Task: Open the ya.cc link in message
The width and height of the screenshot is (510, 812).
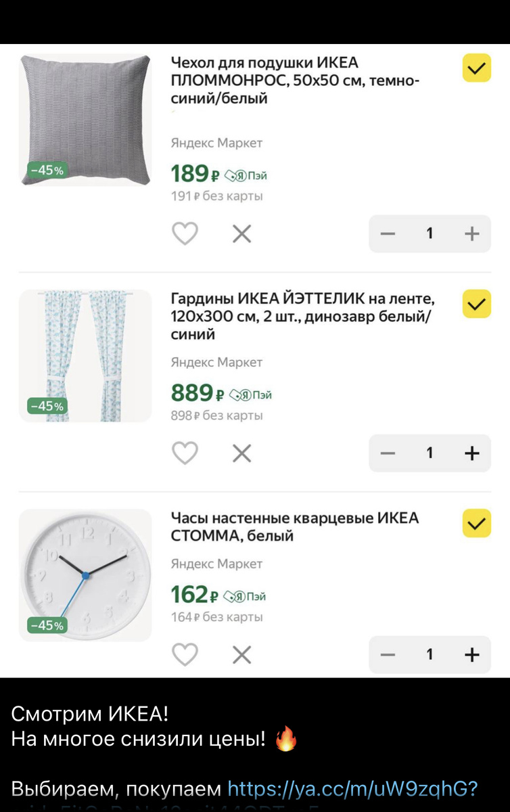Action: point(352,788)
